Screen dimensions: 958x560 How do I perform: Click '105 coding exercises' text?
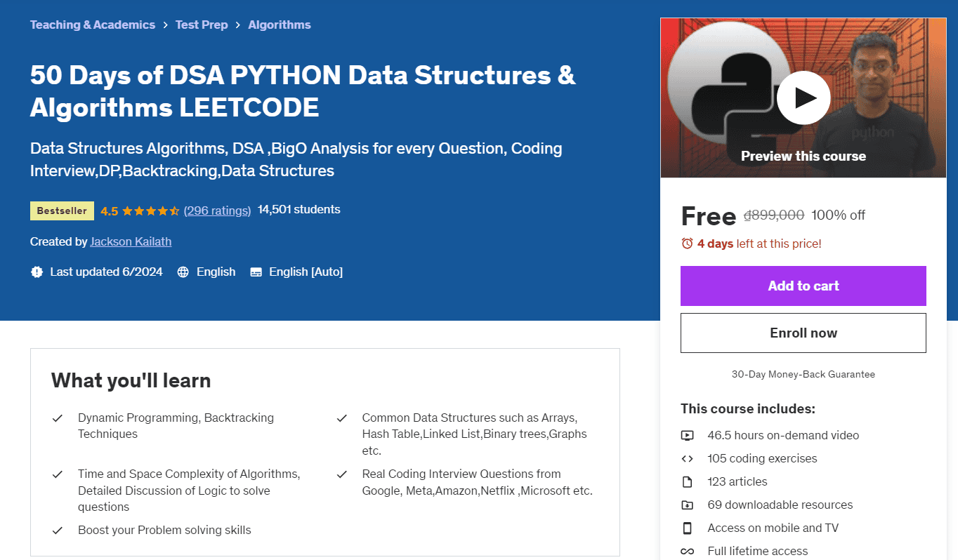[x=762, y=458]
